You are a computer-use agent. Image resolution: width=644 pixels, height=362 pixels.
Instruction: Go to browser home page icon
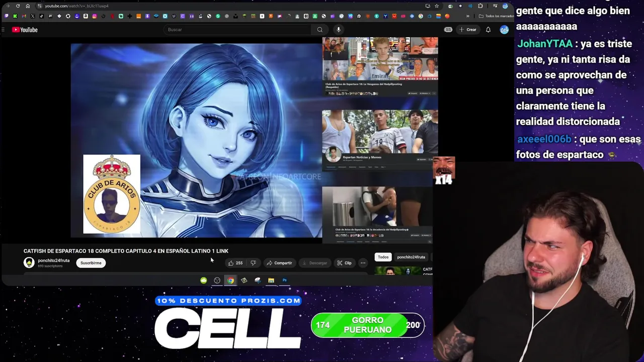[x=28, y=6]
